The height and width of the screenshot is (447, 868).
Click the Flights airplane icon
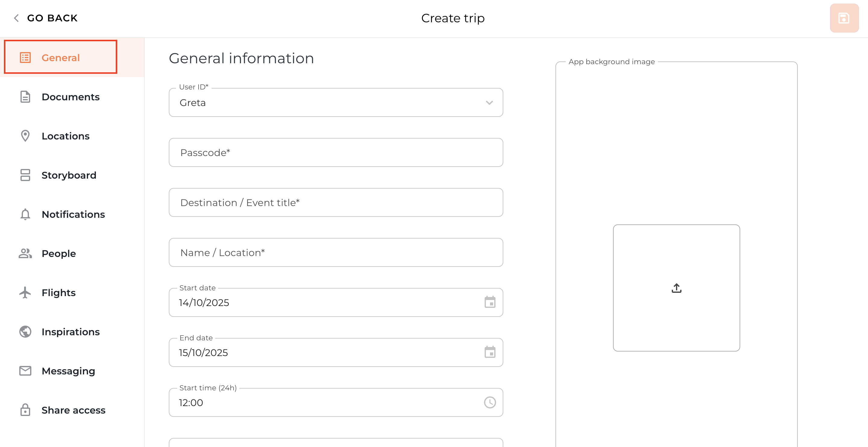[25, 292]
